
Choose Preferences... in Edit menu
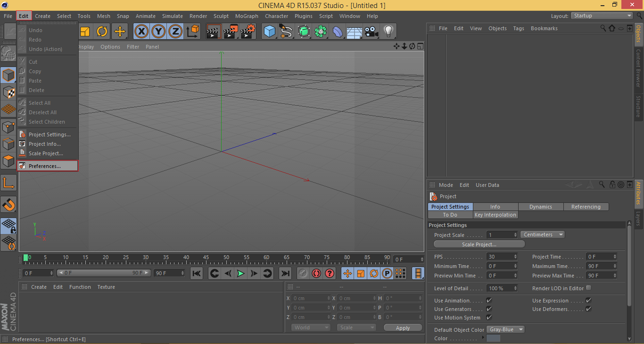pos(48,166)
